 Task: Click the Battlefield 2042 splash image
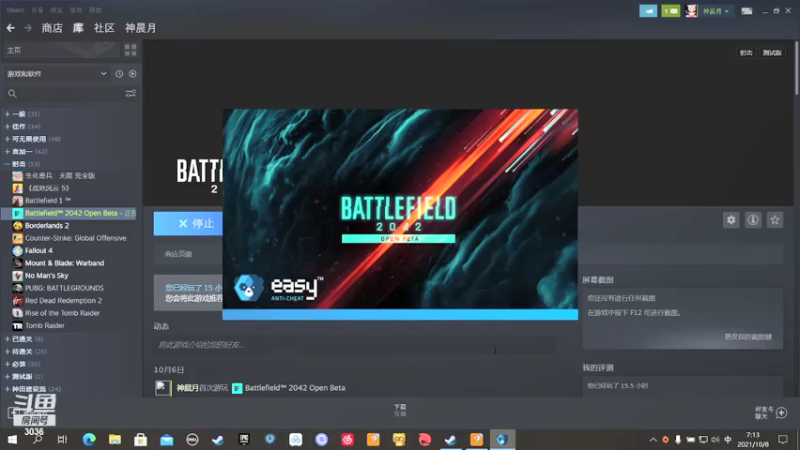(x=400, y=209)
